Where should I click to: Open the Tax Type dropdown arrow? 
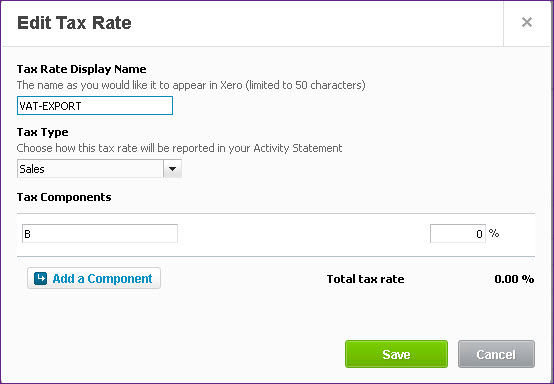[172, 169]
